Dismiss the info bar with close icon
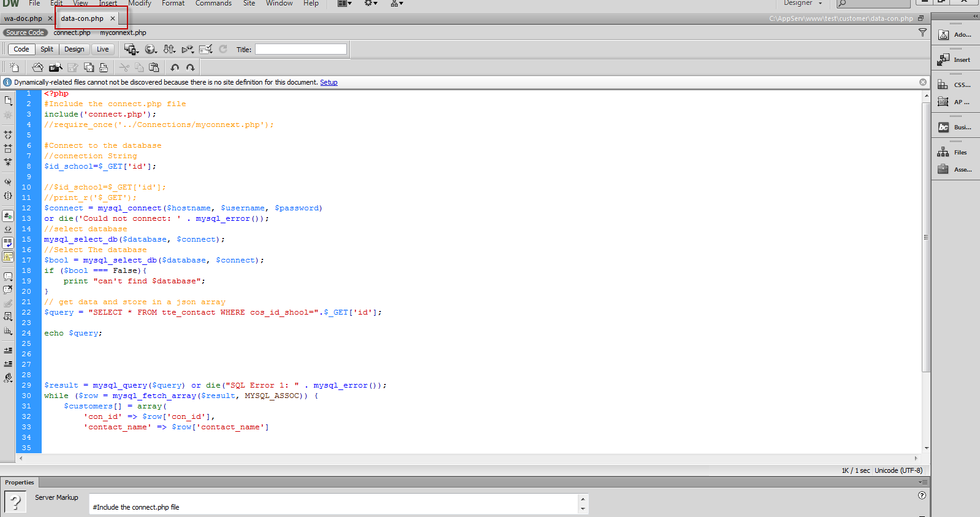The height and width of the screenshot is (517, 980). 923,82
